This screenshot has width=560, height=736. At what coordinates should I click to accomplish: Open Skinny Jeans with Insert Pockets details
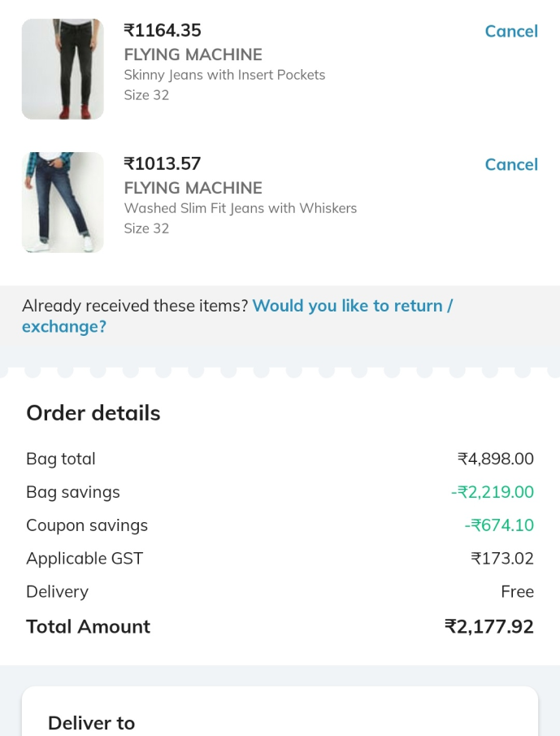[224, 74]
